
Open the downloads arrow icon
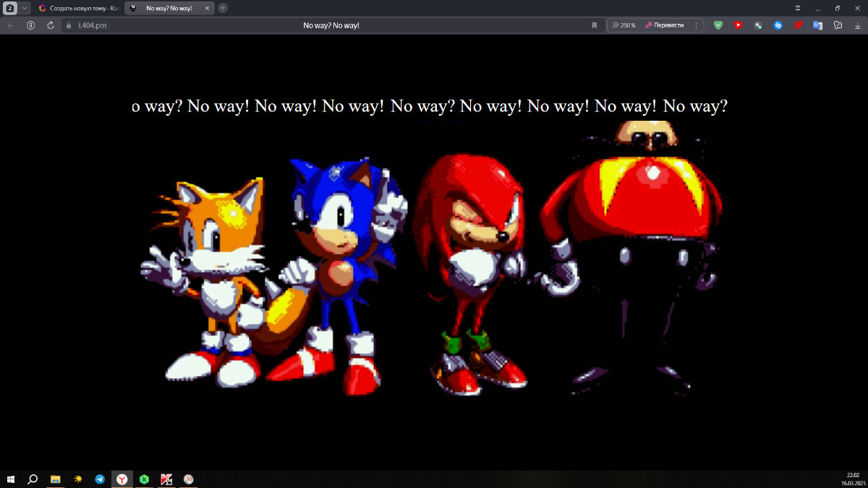(x=858, y=25)
